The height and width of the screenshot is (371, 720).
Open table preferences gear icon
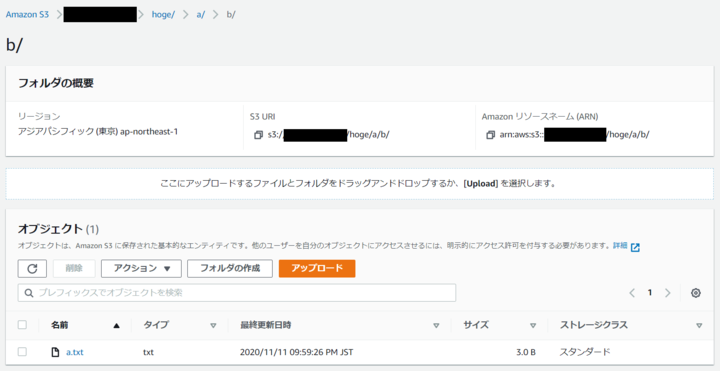tap(696, 293)
